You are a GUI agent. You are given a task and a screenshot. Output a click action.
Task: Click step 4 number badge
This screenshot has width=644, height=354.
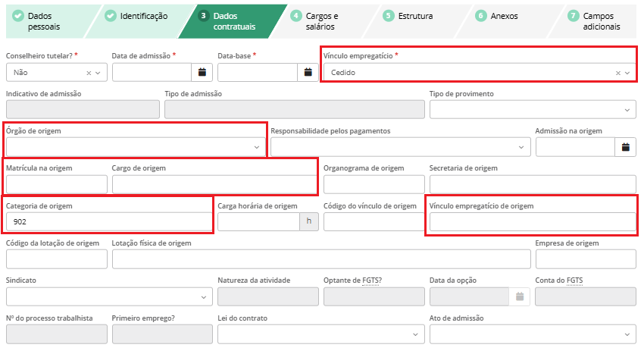pos(295,16)
